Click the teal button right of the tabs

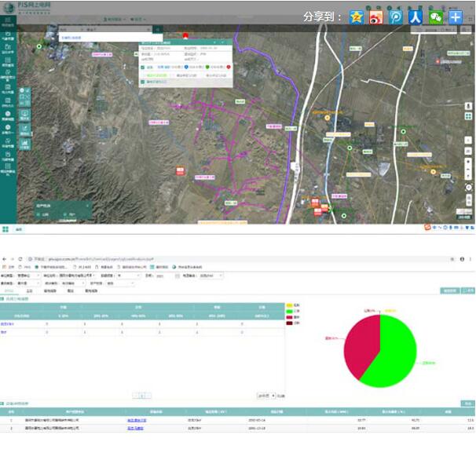coord(450,290)
